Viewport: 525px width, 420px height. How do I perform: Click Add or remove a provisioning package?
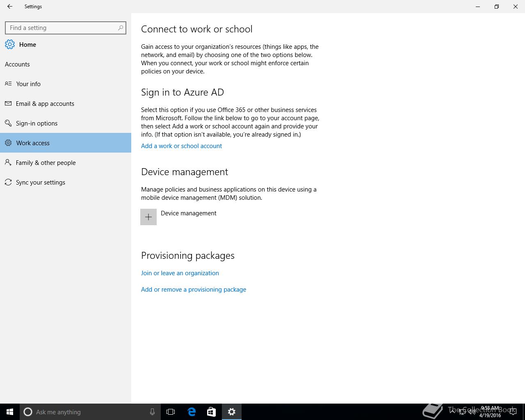pyautogui.click(x=194, y=290)
